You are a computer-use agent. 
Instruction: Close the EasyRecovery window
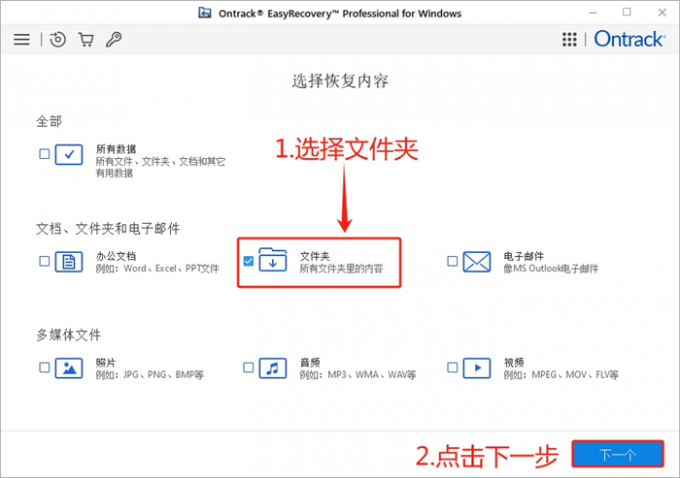click(662, 13)
